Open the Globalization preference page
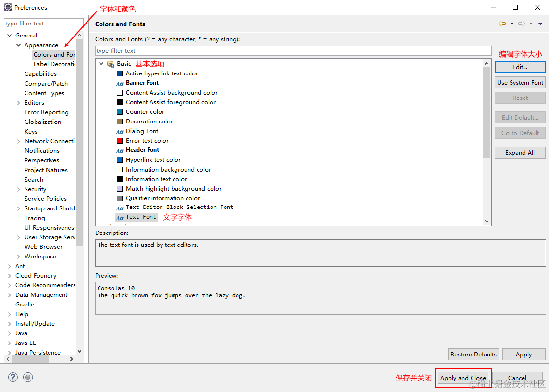The width and height of the screenshot is (549, 392). pyautogui.click(x=43, y=122)
